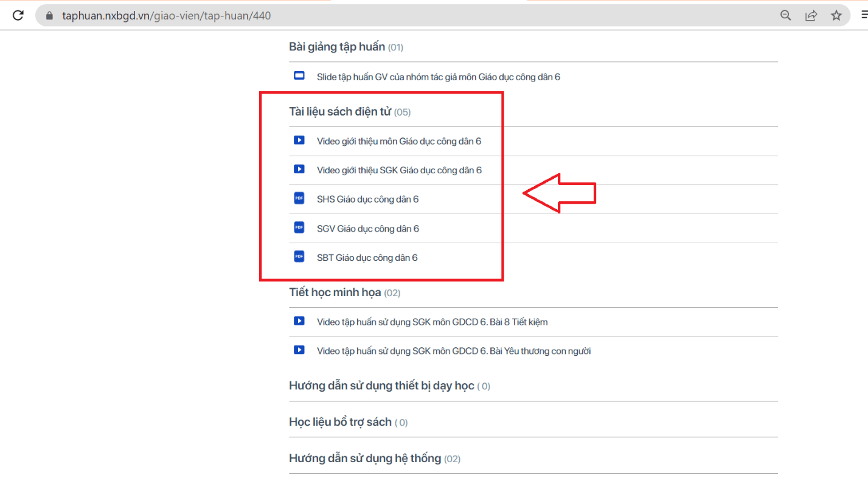Bookmark this page with the star icon
This screenshot has width=868, height=478.
(x=836, y=16)
